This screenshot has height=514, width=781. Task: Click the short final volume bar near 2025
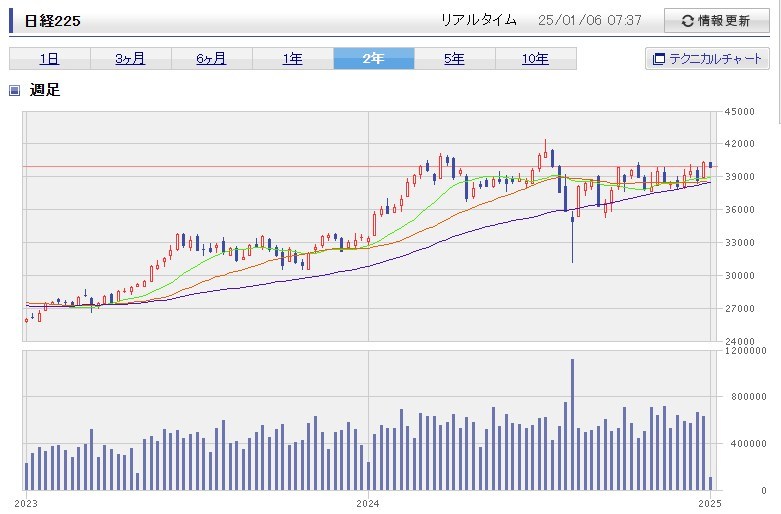click(710, 483)
